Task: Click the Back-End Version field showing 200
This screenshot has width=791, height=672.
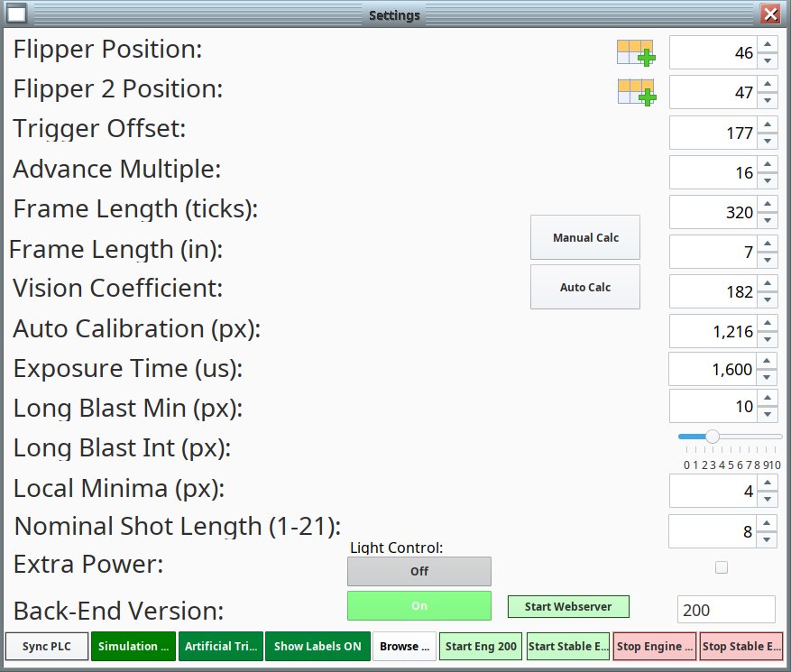Action: pos(726,610)
